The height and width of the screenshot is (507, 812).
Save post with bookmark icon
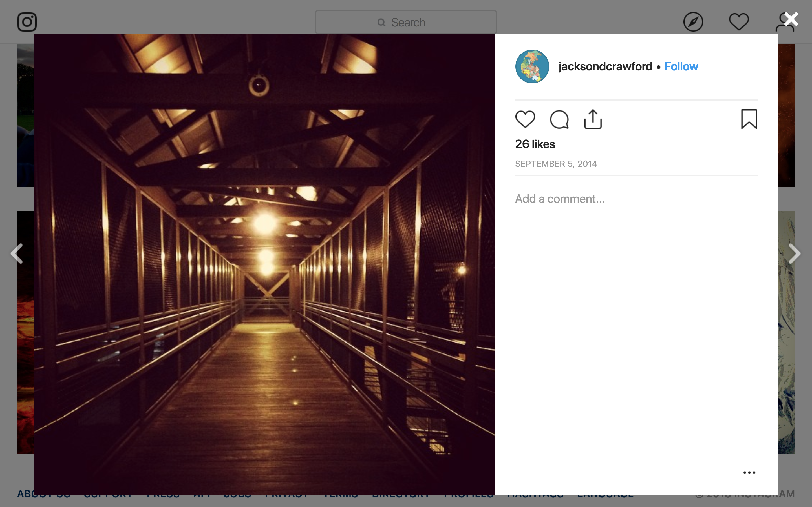tap(749, 119)
